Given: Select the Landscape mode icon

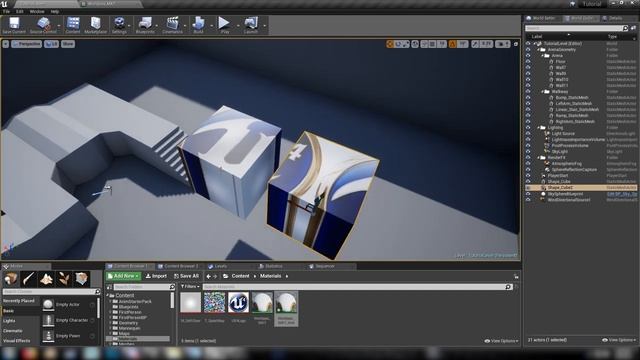Looking at the screenshot, I should pos(46,279).
